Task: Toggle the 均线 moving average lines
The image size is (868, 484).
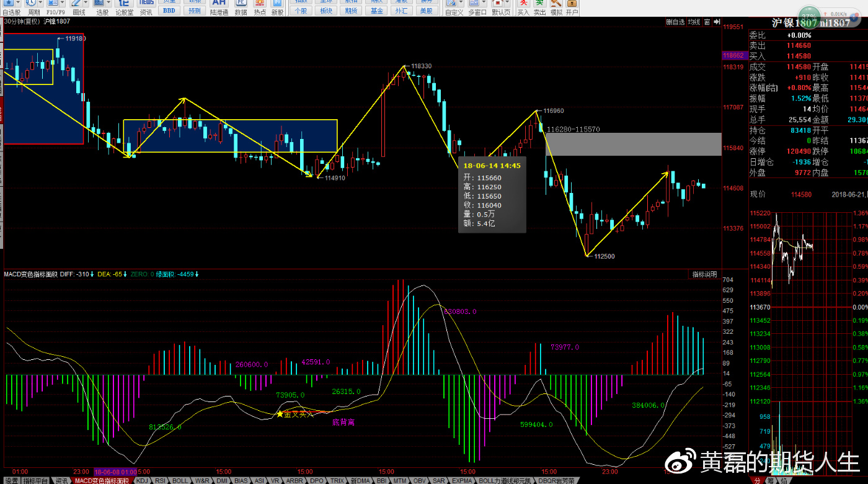Action: tap(694, 22)
